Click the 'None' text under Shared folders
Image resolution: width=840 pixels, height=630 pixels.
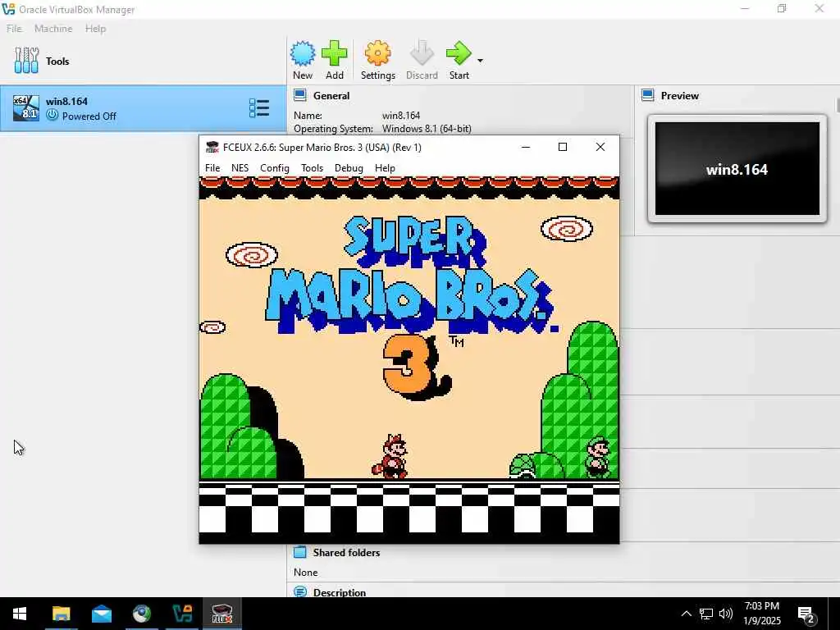(305, 572)
